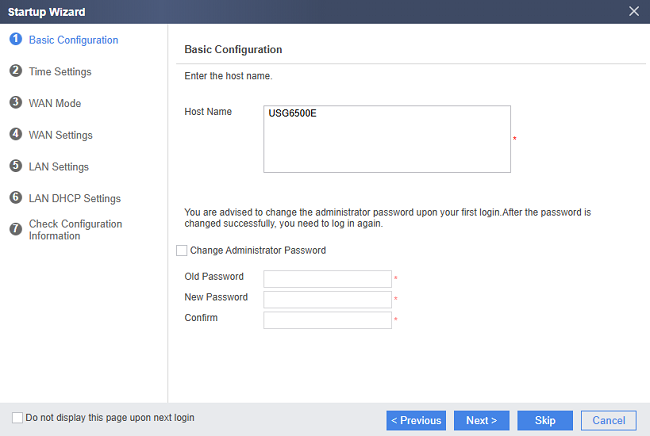Click the Next button
This screenshot has height=436, width=650.
[482, 421]
